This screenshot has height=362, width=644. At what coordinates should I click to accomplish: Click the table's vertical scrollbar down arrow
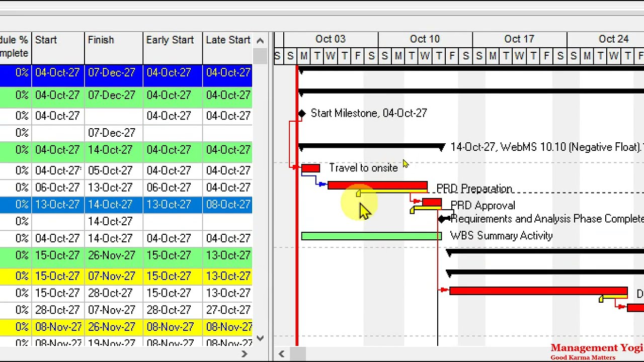click(260, 338)
